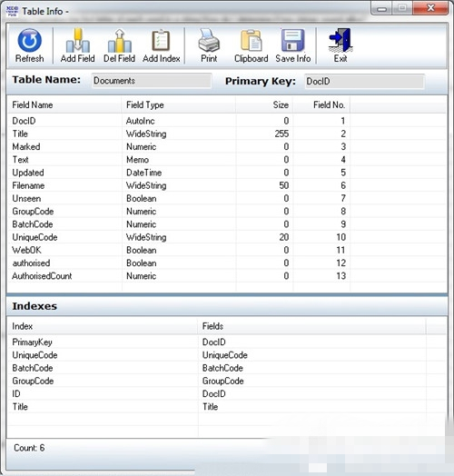
Task: Select the Unseen field row
Action: 226,199
